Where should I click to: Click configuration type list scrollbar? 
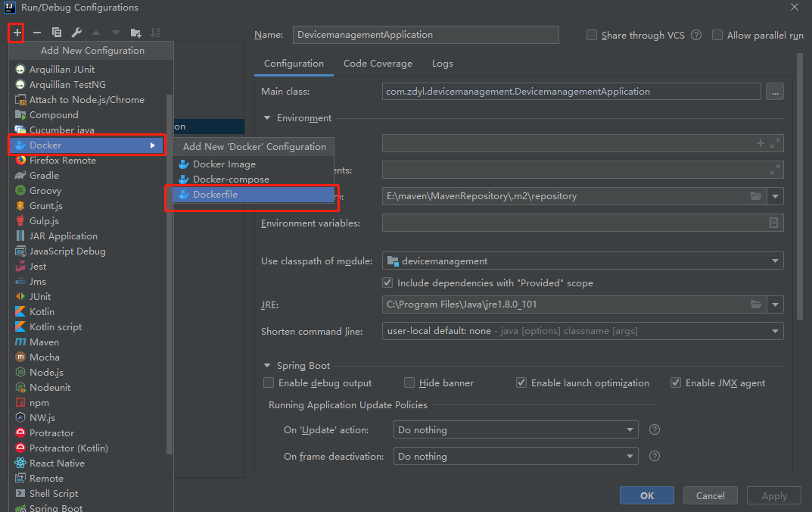click(x=170, y=275)
